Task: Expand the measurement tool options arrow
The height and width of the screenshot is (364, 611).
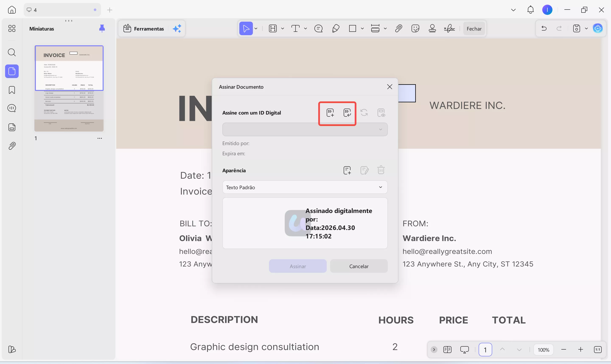Action: tap(385, 28)
